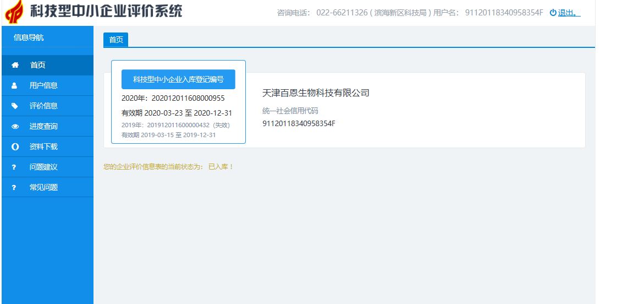Viewport: 644px width, 304px height.
Task: Click the 信息导航 sidebar header
Action: click(x=29, y=38)
